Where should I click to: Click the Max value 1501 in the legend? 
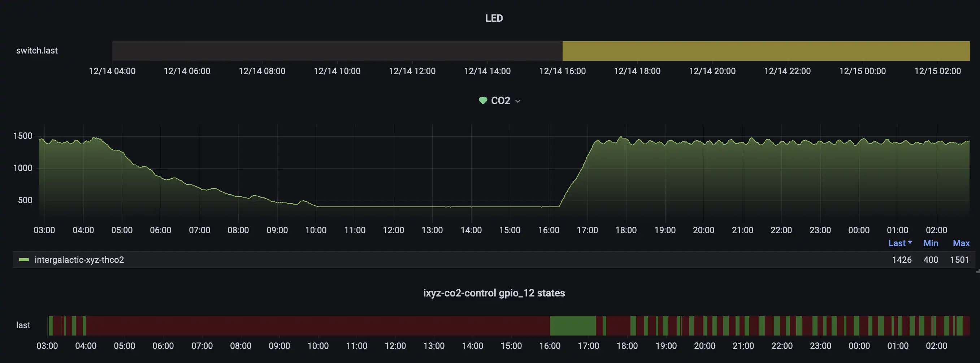[959, 260]
